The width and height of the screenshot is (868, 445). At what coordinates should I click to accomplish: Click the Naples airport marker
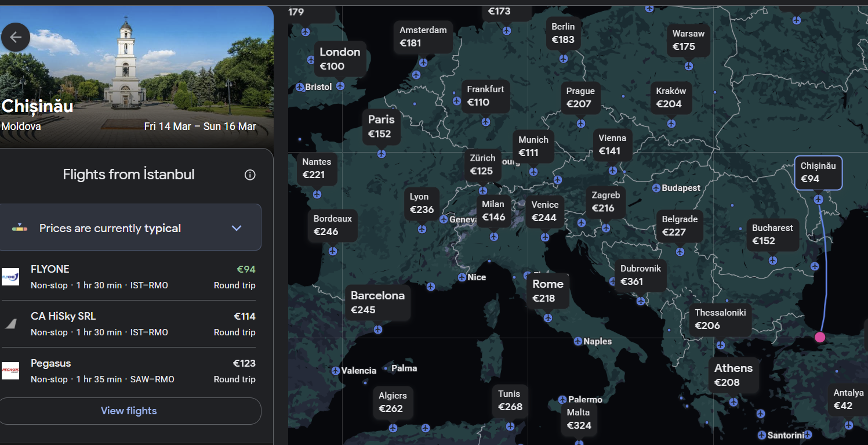[x=578, y=341]
